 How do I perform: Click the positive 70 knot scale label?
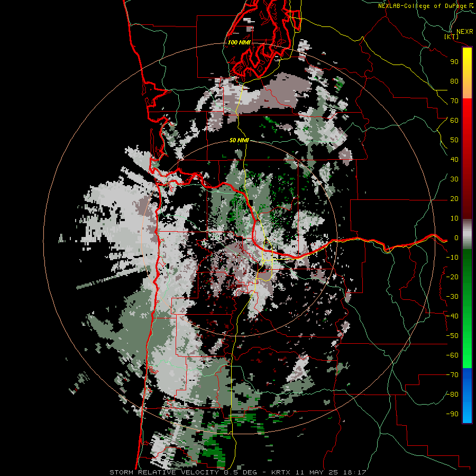point(454,101)
